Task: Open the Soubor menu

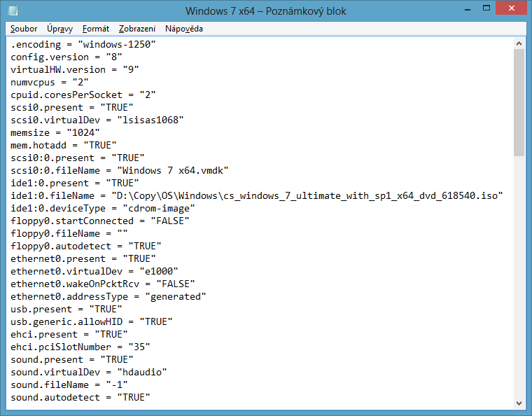Action: coord(24,29)
